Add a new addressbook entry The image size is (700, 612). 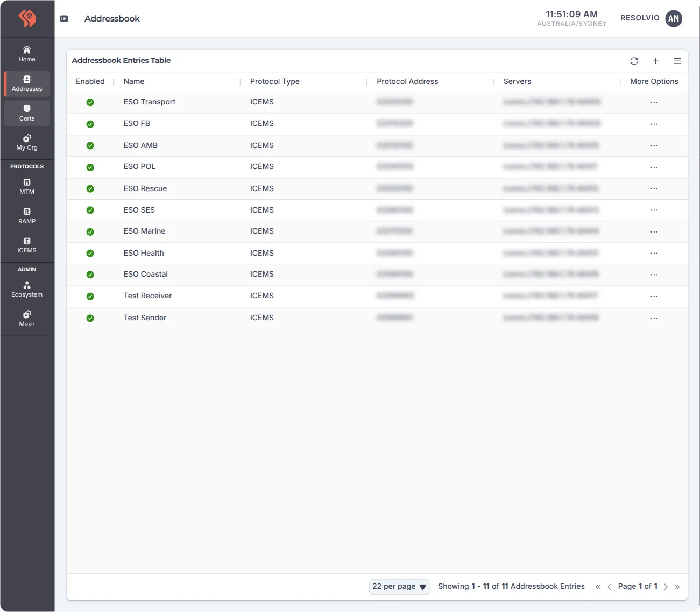point(655,61)
